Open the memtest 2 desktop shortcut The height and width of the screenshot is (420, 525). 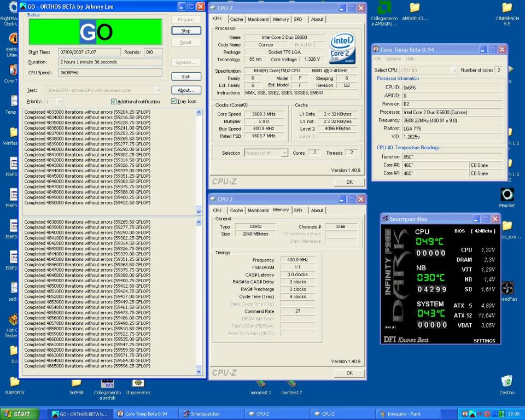[x=291, y=388]
